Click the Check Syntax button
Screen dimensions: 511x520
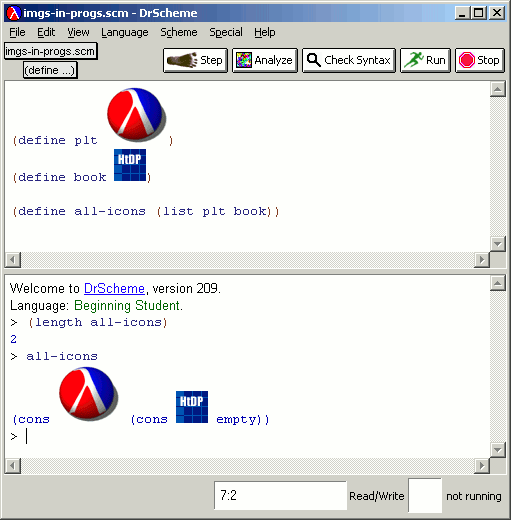[x=349, y=60]
